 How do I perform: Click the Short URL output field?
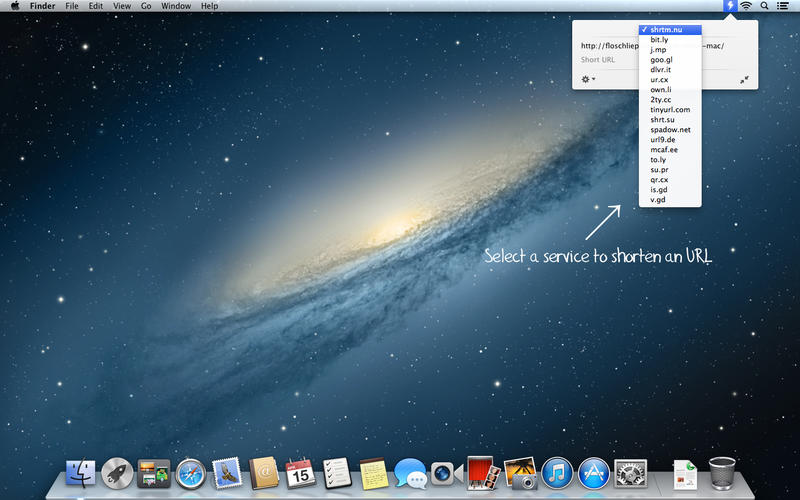609,60
